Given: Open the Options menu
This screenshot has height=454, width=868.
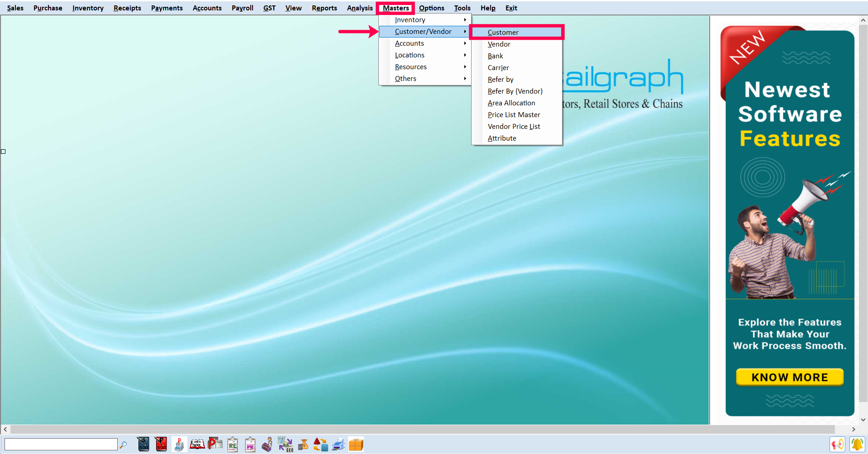Looking at the screenshot, I should [x=432, y=8].
